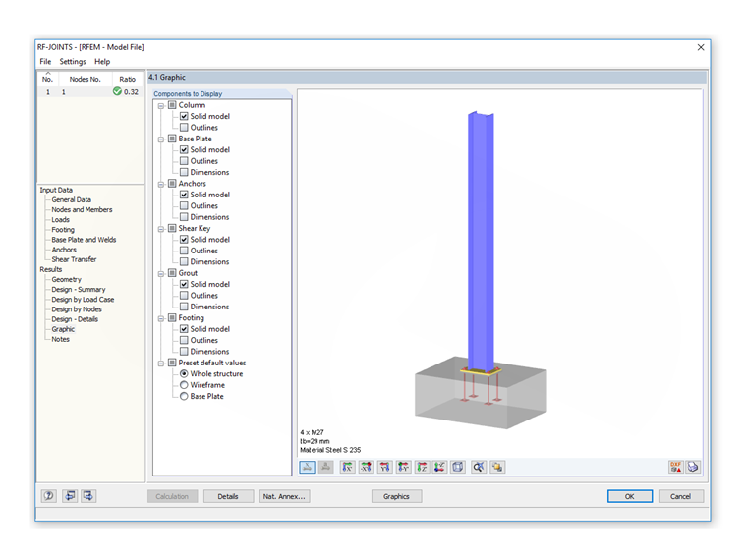Viewport: 747px width, 560px height.
Task: Select the Base Plate preset radio button
Action: 184,396
